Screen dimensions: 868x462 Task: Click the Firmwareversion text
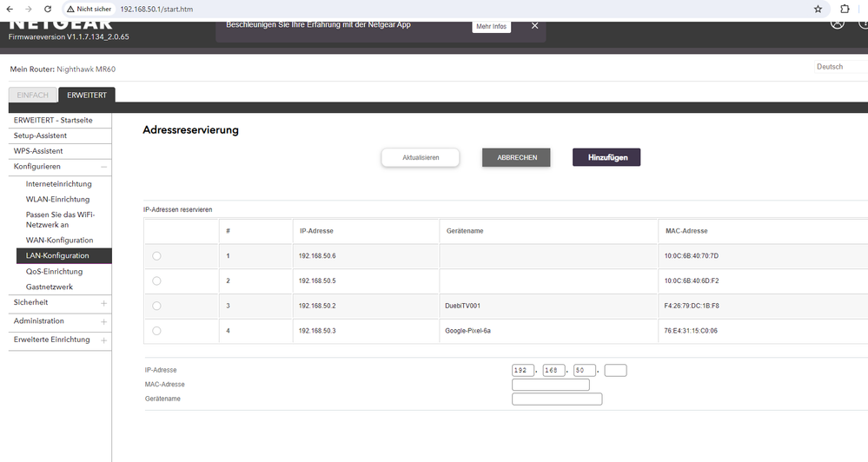coord(69,37)
